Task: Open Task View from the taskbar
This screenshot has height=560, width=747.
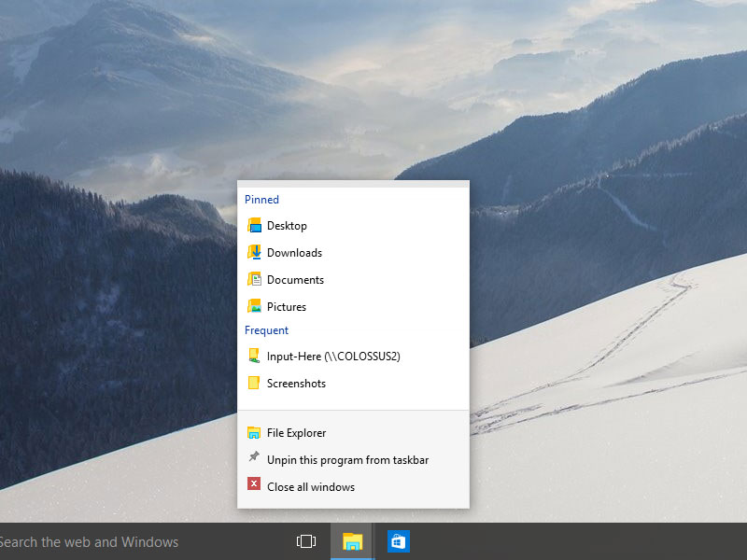Action: tap(306, 541)
